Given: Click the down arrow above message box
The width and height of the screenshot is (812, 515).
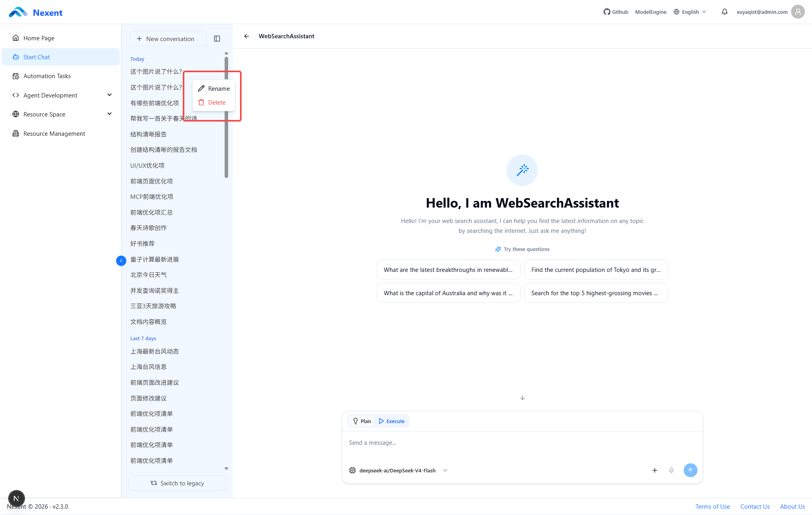Looking at the screenshot, I should coord(522,398).
